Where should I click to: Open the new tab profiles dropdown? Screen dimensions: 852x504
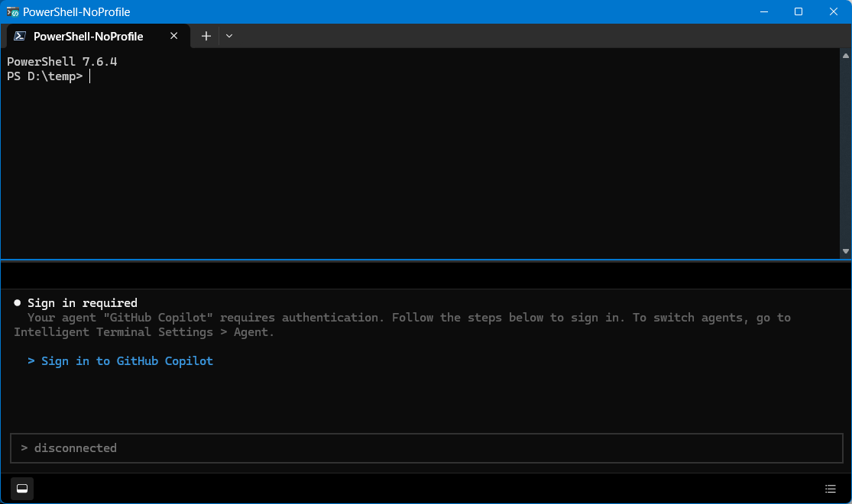(x=229, y=36)
